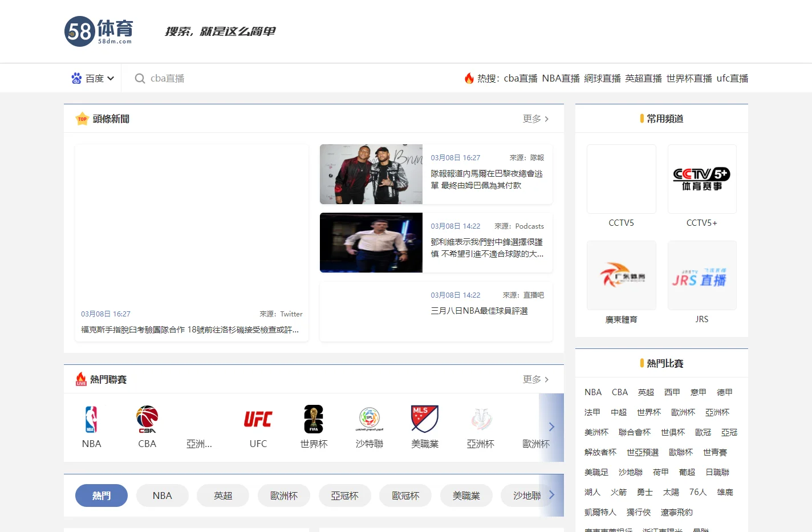This screenshot has height=532, width=812.
Task: Open the 勇士 team link
Action: point(645,492)
